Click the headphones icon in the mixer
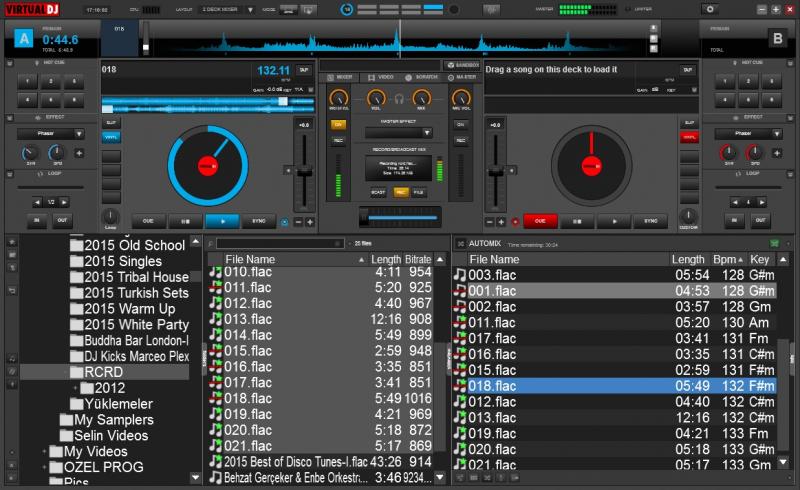Image resolution: width=800 pixels, height=490 pixels. coord(399,99)
